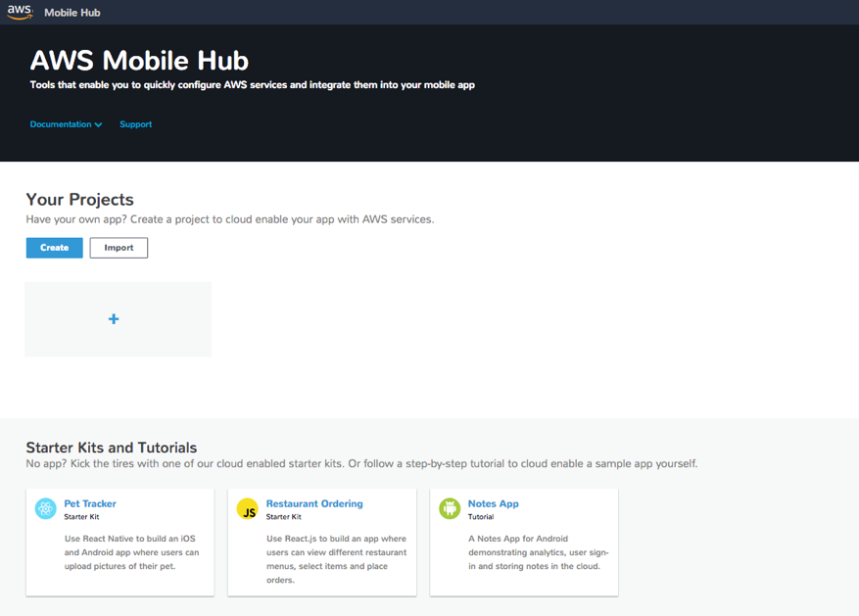Click the plus icon to add project
Image resolution: width=859 pixels, height=616 pixels.
114,319
